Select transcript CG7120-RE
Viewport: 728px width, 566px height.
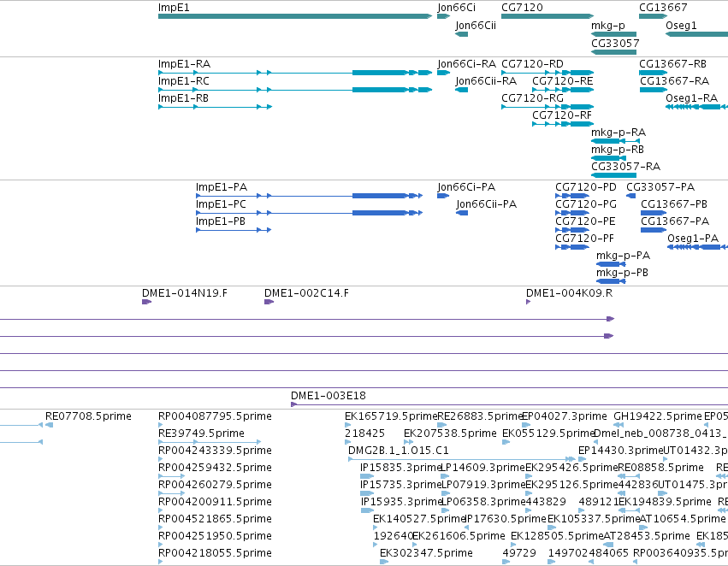[563, 81]
